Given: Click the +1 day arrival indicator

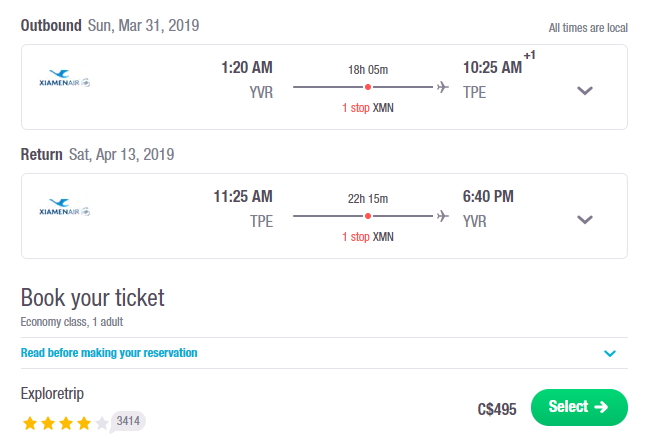Looking at the screenshot, I should click(529, 55).
